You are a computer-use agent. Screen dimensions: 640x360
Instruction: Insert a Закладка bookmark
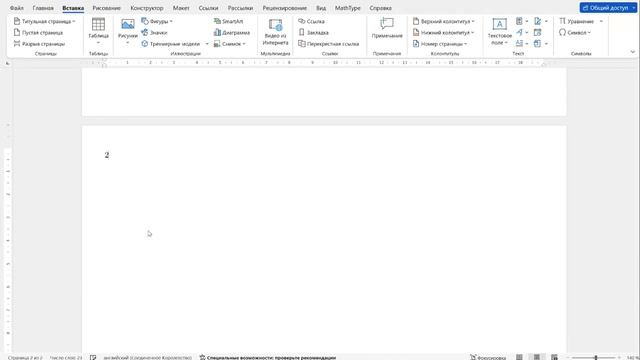pos(313,32)
